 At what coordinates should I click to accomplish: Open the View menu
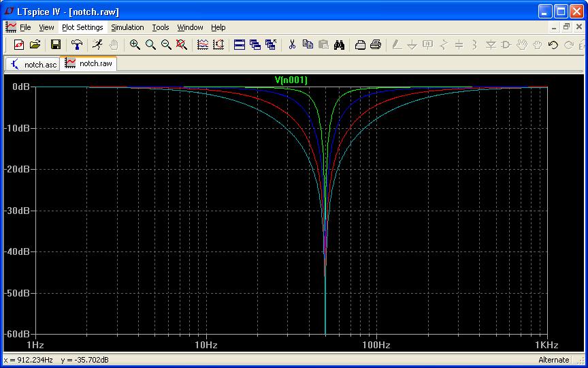[x=46, y=27]
